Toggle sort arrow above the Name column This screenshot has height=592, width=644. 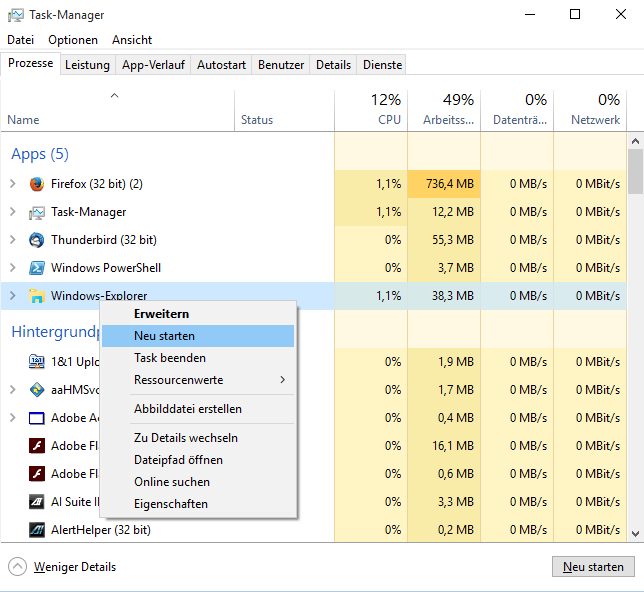click(115, 96)
